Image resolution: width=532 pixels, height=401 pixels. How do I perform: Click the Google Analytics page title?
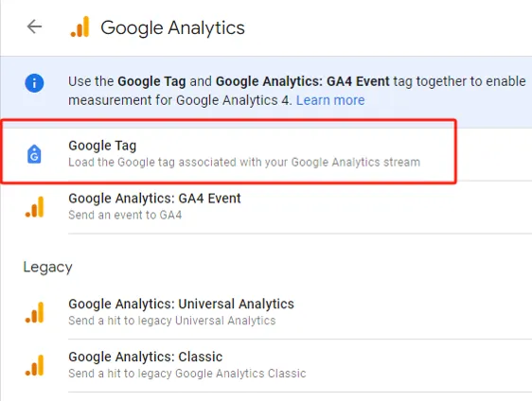tap(172, 27)
